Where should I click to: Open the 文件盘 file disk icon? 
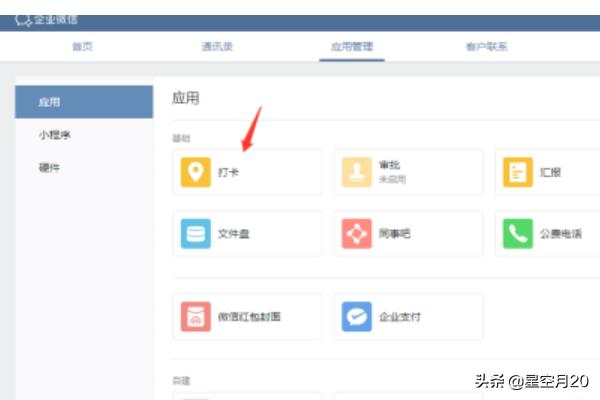tap(196, 233)
